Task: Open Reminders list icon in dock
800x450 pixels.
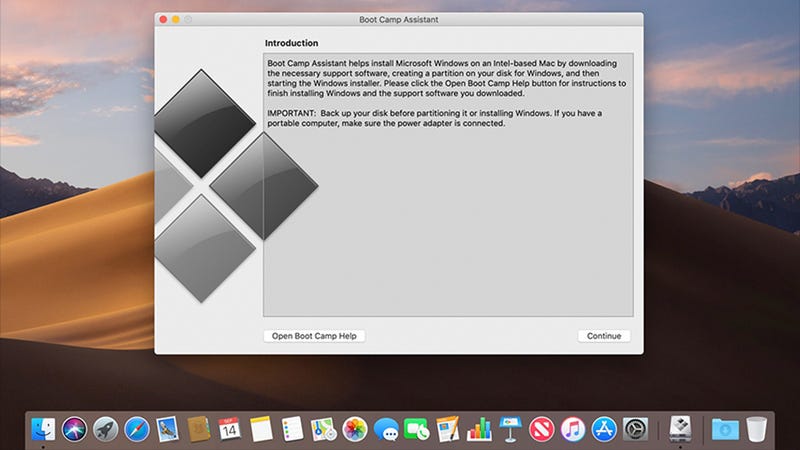Action: coord(292,429)
